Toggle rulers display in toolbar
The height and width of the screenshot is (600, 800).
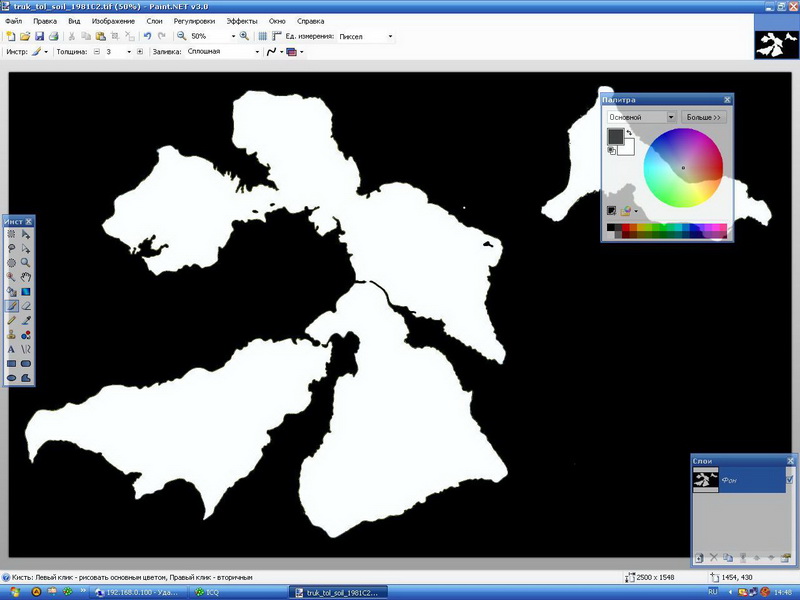pyautogui.click(x=276, y=36)
